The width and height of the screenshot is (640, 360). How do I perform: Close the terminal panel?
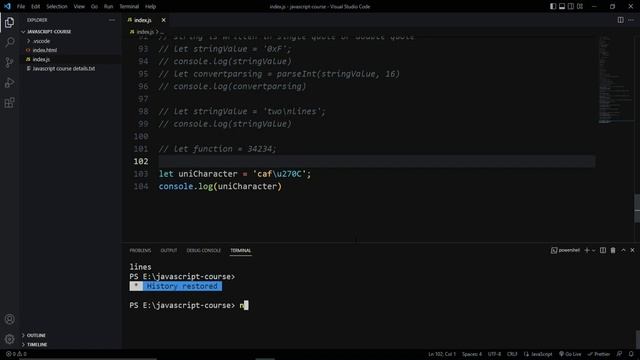[x=632, y=250]
